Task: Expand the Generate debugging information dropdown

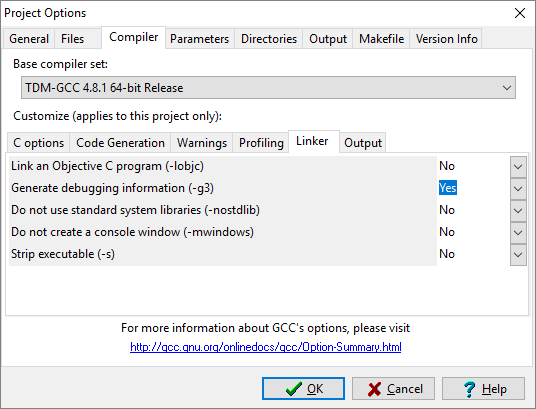Action: (518, 188)
